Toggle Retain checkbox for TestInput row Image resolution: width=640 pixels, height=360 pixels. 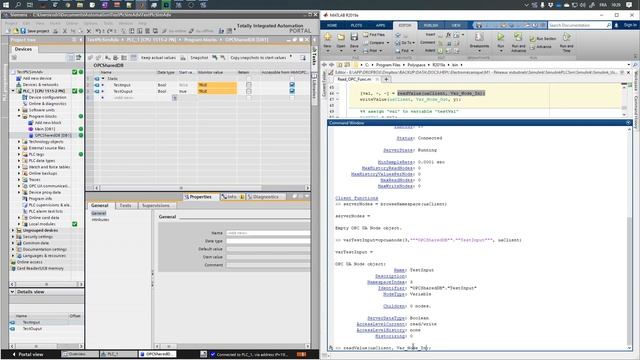click(249, 85)
